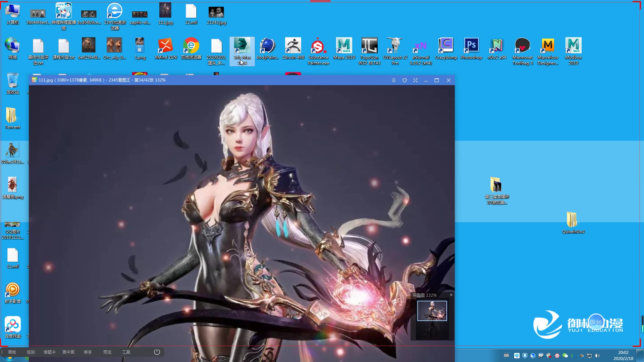The width and height of the screenshot is (644, 362).
Task: Launch Mudbox 2019 shortcut
Action: point(574,51)
